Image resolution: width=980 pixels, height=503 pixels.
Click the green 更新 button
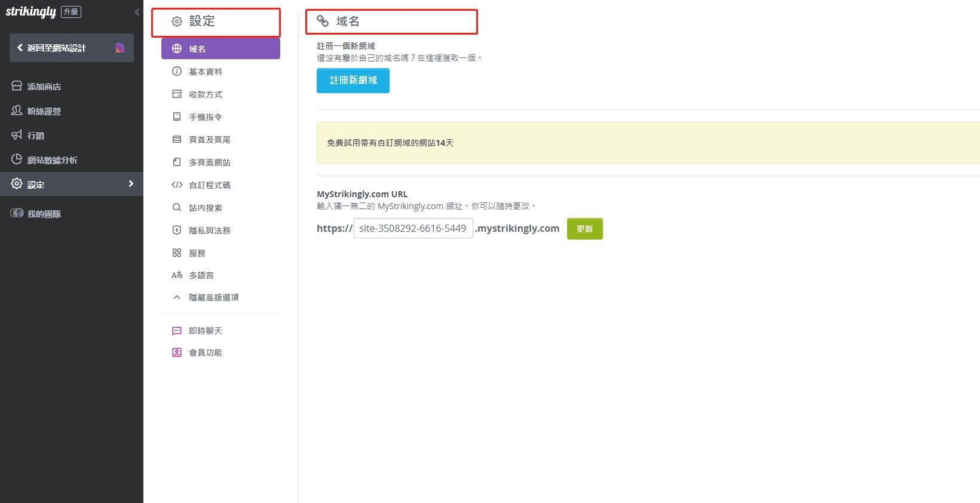coord(585,229)
